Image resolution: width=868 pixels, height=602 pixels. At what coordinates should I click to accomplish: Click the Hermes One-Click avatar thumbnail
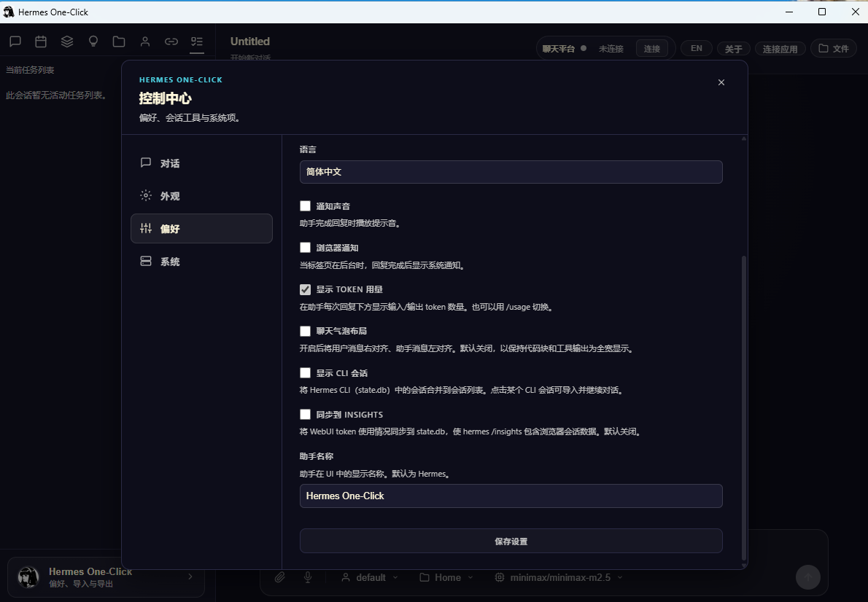(x=28, y=577)
